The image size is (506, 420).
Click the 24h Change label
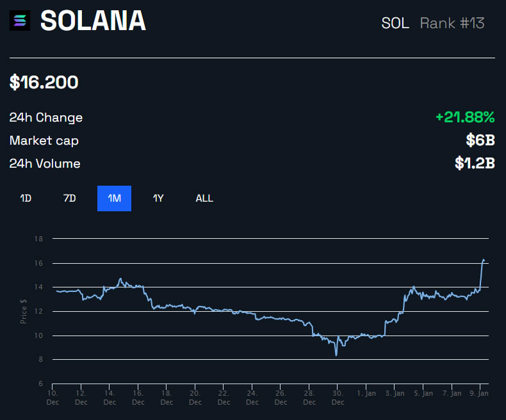[46, 117]
